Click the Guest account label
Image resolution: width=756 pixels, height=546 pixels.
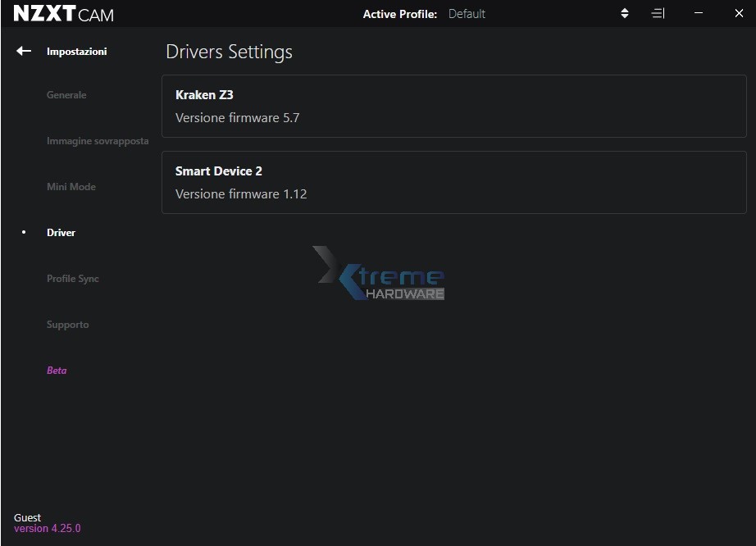pos(27,517)
